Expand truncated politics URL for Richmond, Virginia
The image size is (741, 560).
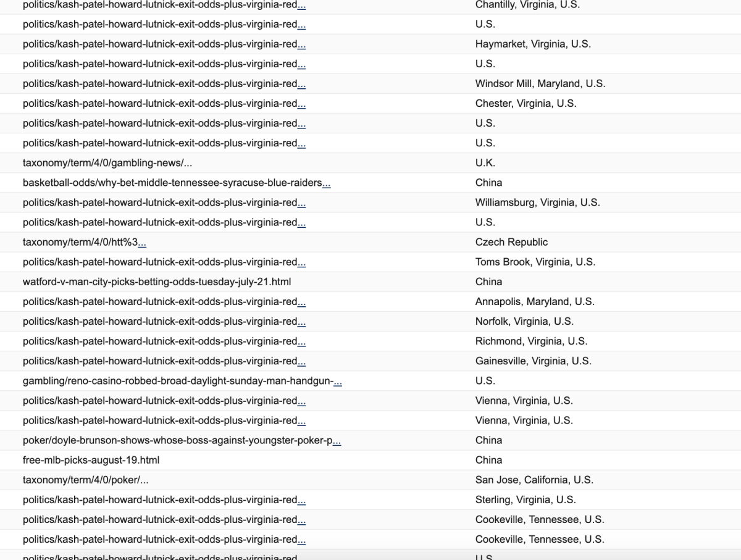(301, 341)
